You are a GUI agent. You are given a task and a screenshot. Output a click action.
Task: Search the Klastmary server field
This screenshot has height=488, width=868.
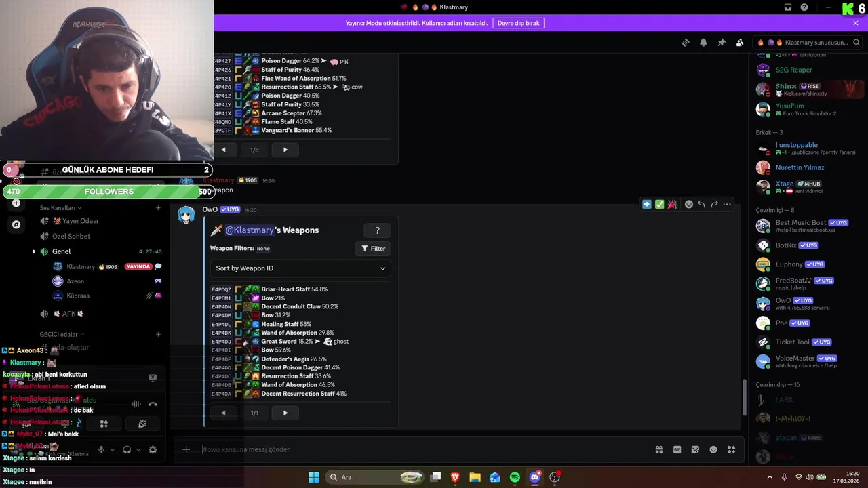[x=807, y=42]
